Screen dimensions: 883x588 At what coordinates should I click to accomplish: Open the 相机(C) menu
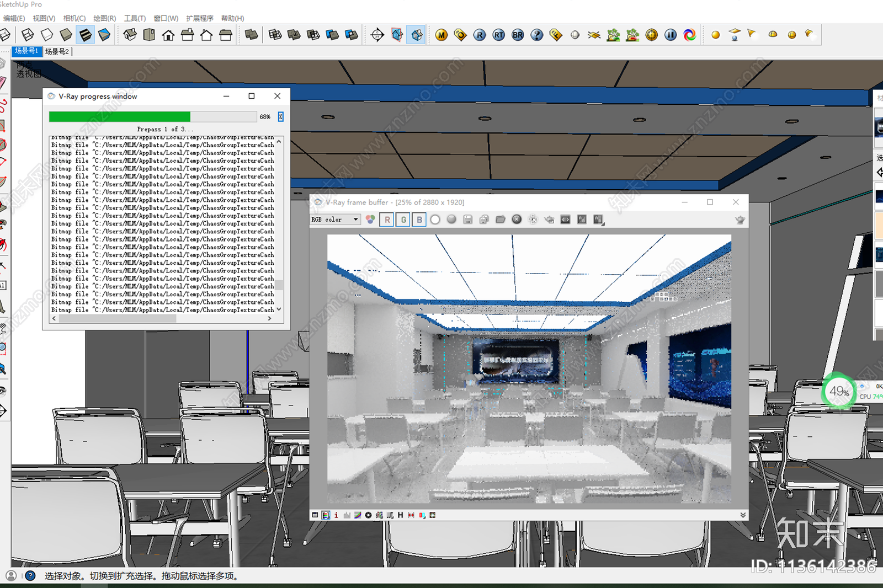click(x=75, y=18)
